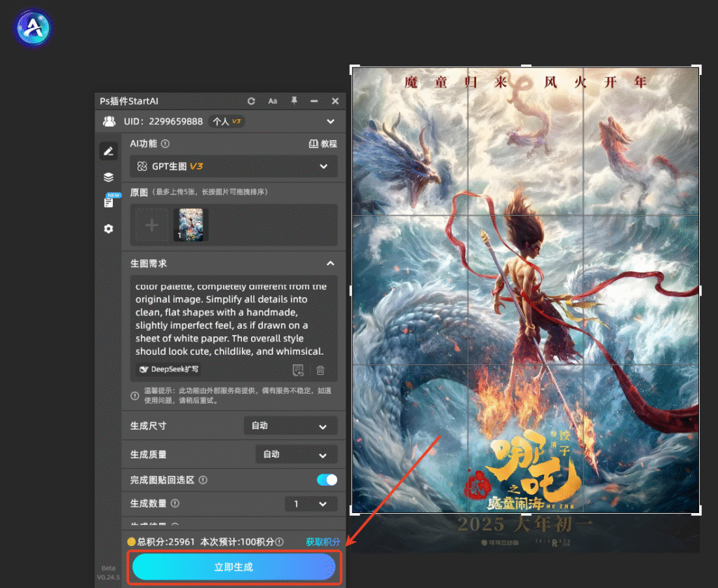The image size is (718, 588).
Task: Pin the StartAI plugin panel
Action: click(294, 101)
